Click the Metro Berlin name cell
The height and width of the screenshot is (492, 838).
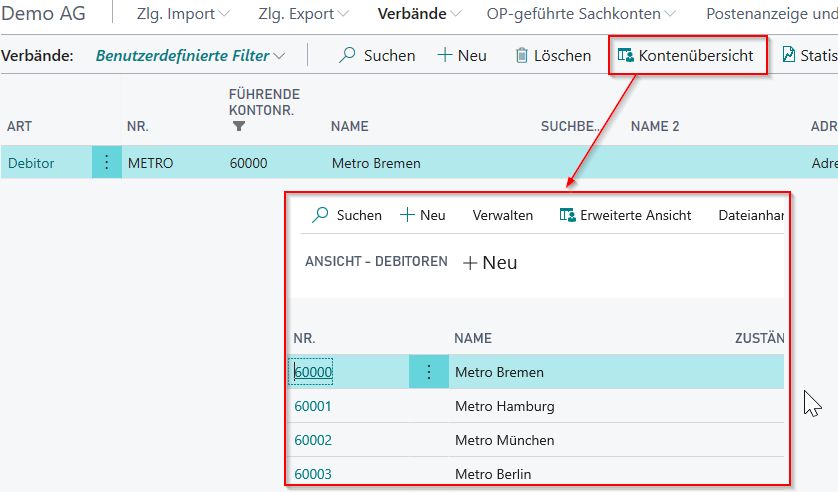click(493, 474)
